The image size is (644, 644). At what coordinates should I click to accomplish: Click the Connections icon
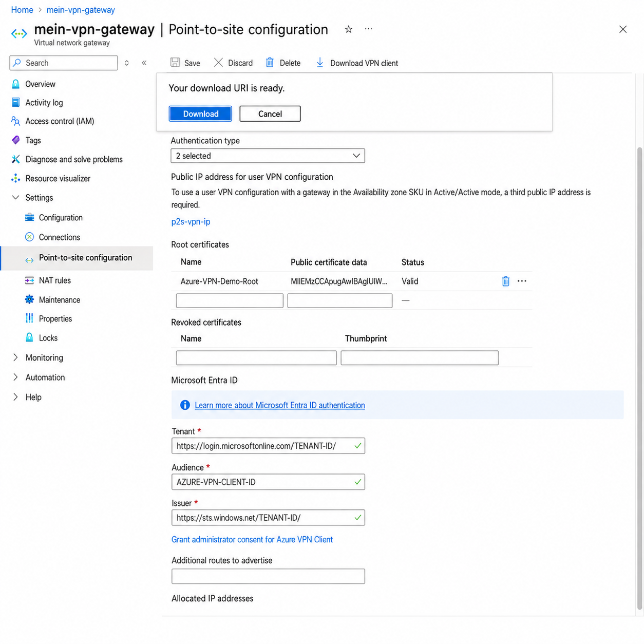(x=29, y=237)
